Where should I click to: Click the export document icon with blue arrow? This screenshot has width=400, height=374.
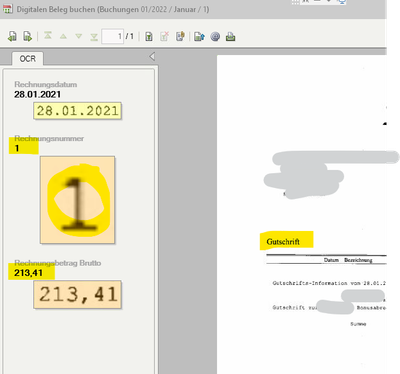(199, 36)
